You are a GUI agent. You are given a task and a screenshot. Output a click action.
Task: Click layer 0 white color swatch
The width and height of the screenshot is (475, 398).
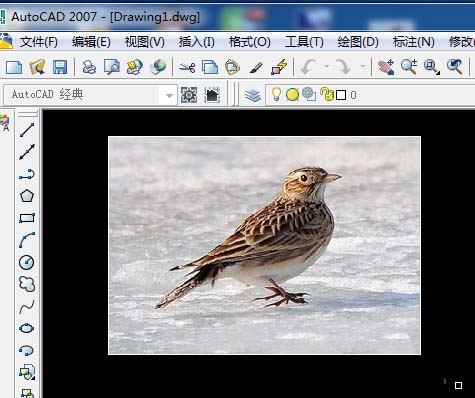click(341, 95)
